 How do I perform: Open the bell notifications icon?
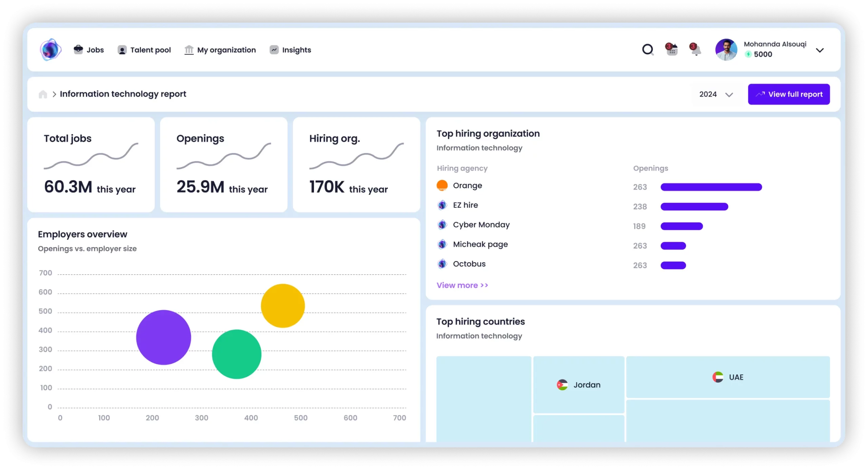tap(695, 50)
